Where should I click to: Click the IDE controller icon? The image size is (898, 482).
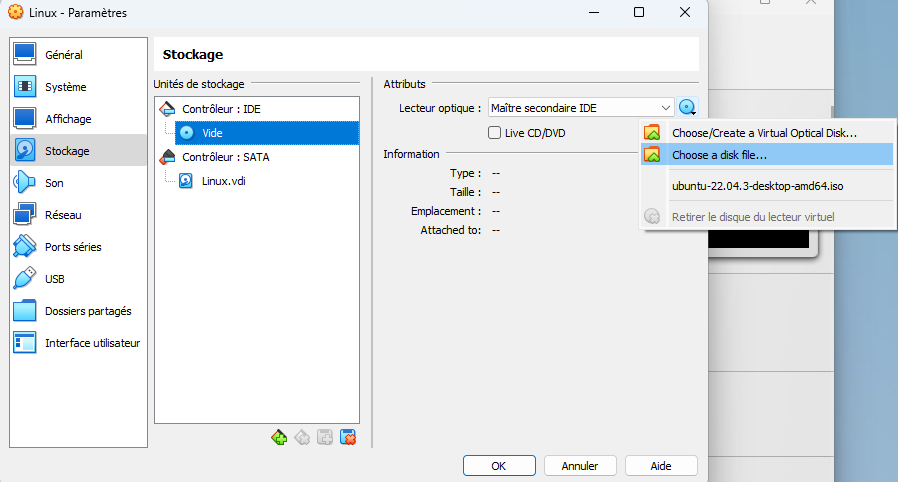[x=167, y=109]
